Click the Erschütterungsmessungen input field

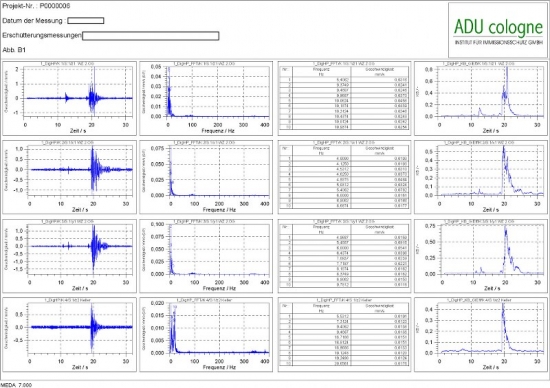[150, 36]
